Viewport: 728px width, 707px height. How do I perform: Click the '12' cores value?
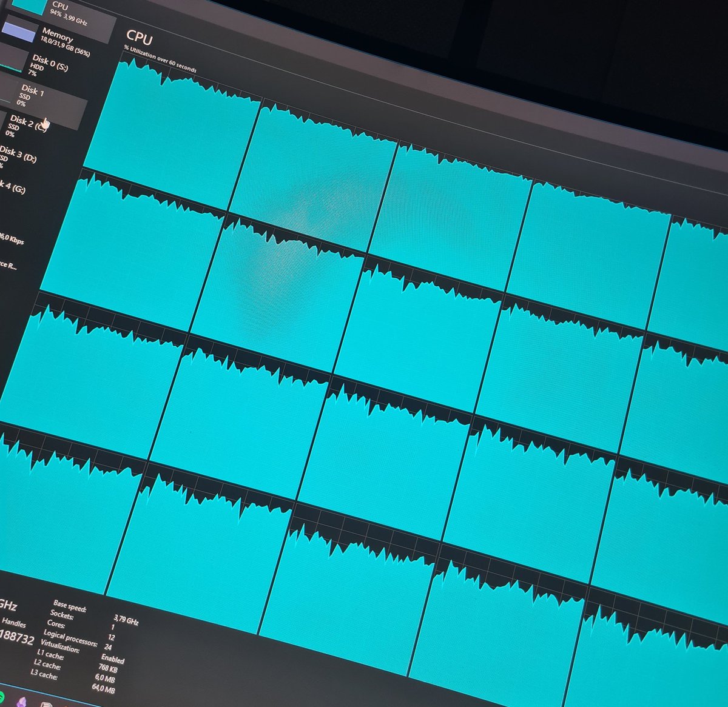click(x=111, y=637)
